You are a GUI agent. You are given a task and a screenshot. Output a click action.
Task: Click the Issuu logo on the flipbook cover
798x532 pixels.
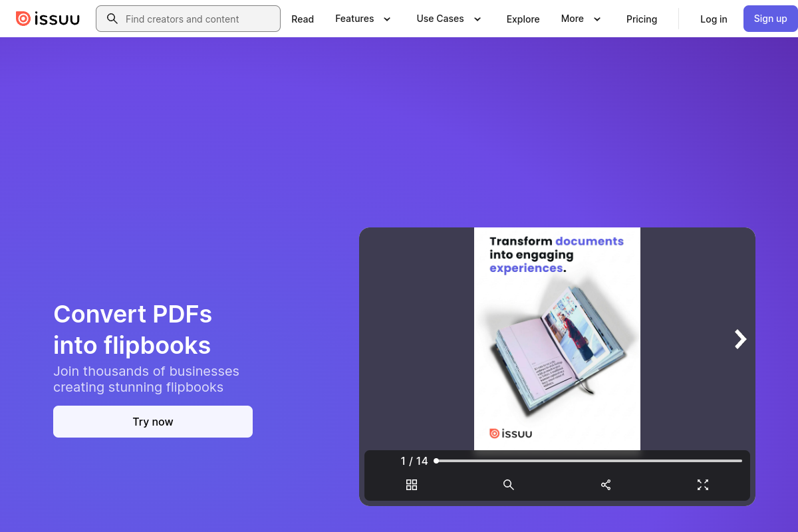pos(511,432)
